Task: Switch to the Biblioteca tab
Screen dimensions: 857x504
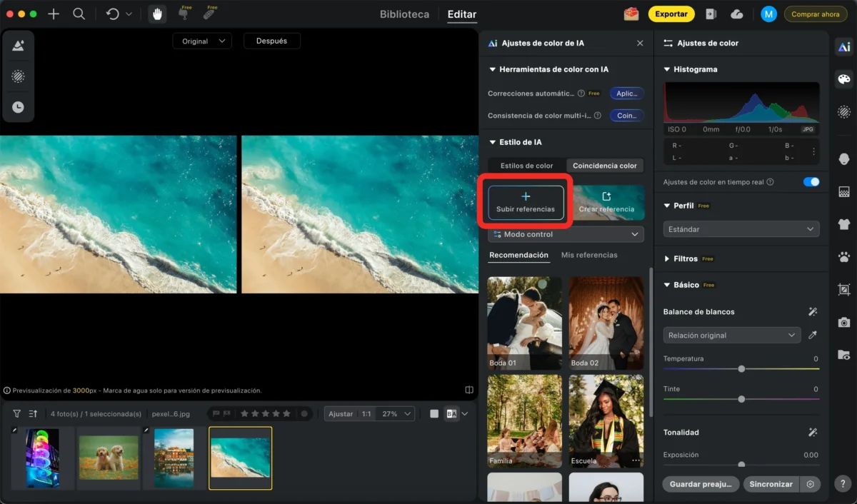Action: pyautogui.click(x=404, y=14)
